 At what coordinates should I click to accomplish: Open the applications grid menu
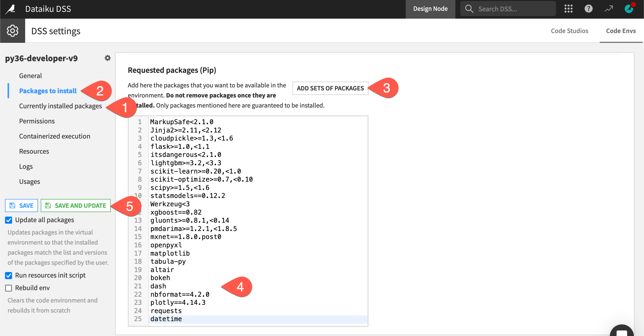[x=568, y=9]
